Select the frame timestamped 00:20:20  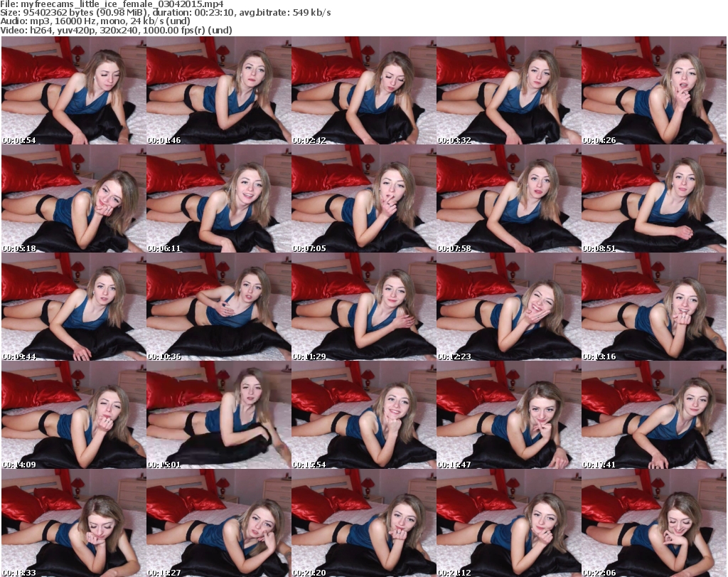(363, 523)
